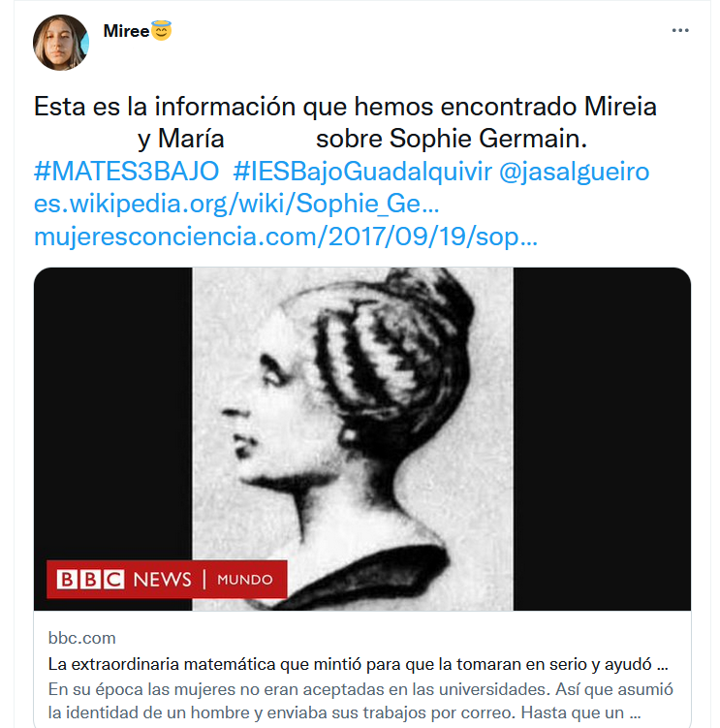The width and height of the screenshot is (720, 728).
Task: Open the #IESBajoGuadalquivir hashtag
Action: [x=362, y=172]
